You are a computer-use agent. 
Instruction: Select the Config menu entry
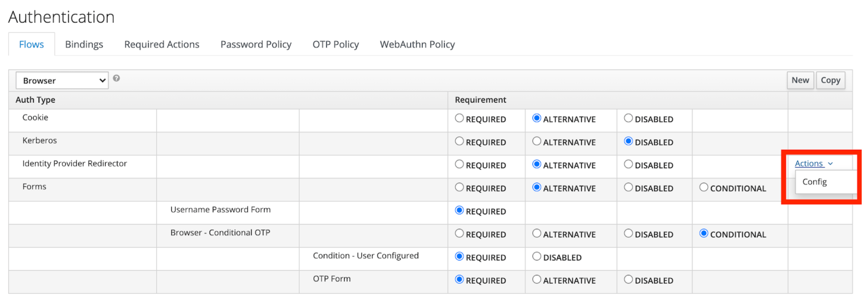point(814,181)
